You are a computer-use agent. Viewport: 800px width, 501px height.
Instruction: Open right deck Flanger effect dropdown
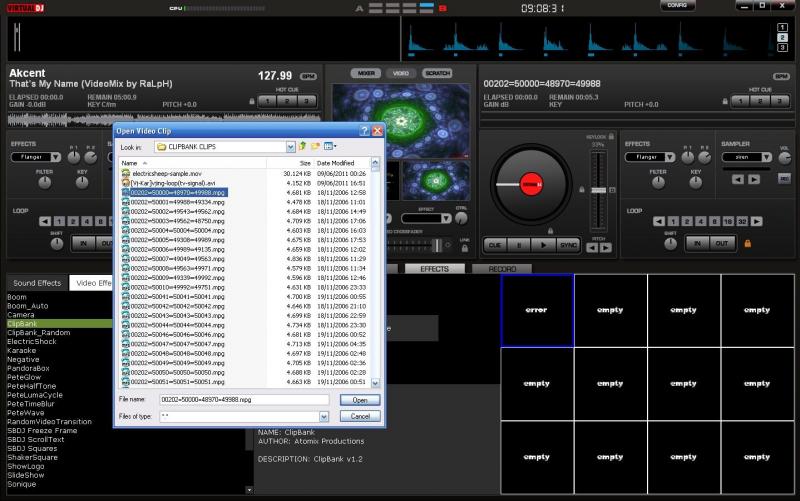(669, 157)
